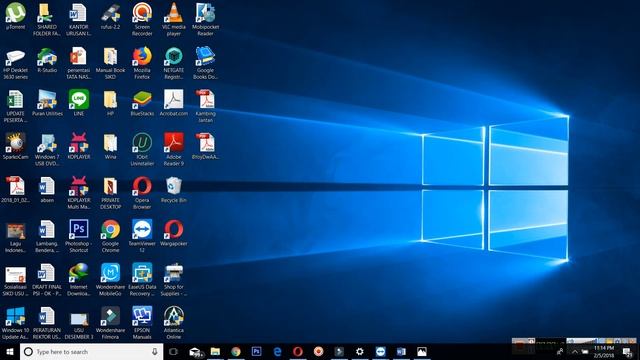Viewport: 640px width, 360px height.
Task: Launch IObit Uninstaller shortcut
Action: point(142,150)
